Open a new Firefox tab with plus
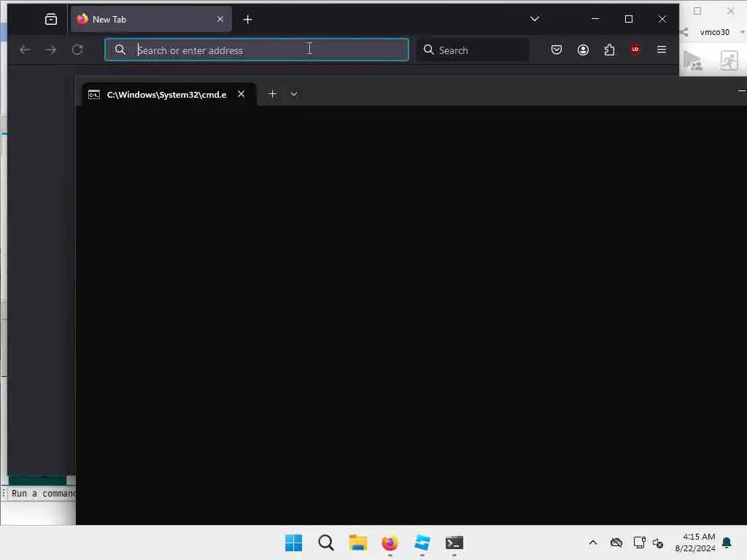The image size is (747, 560). coord(248,20)
